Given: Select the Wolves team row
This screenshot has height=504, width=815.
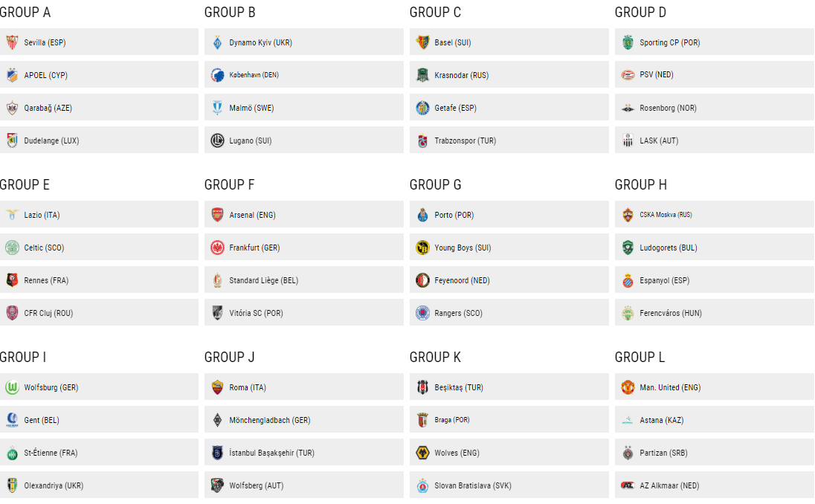Looking at the screenshot, I should tap(509, 453).
